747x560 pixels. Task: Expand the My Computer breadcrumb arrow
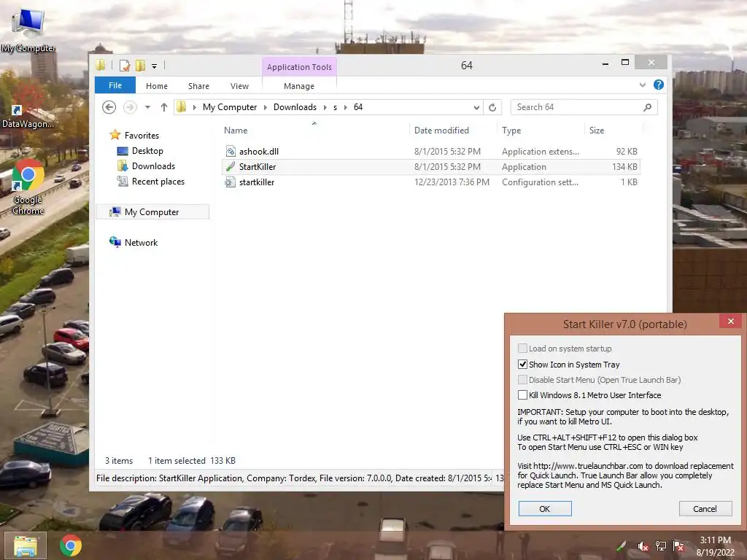[x=266, y=107]
